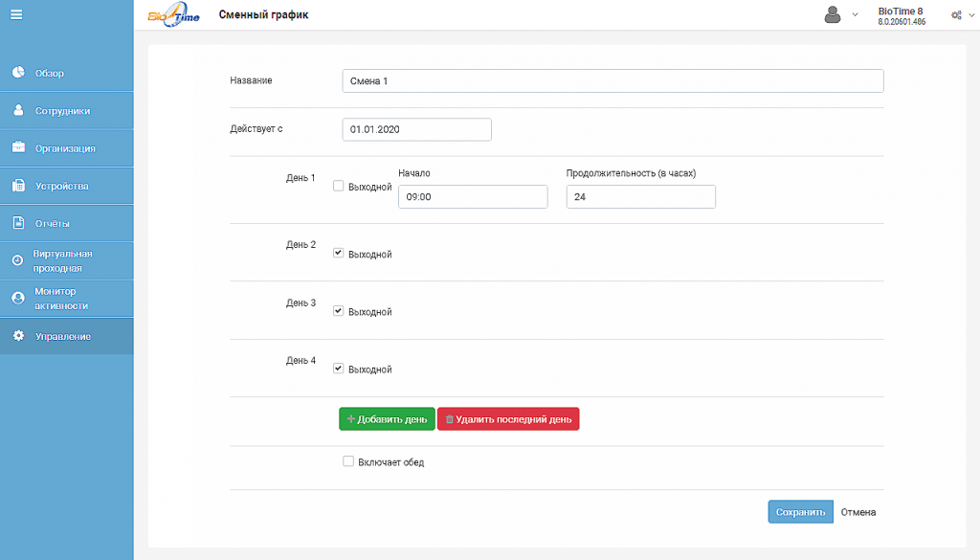Select the Управление menu item

pyautogui.click(x=67, y=336)
